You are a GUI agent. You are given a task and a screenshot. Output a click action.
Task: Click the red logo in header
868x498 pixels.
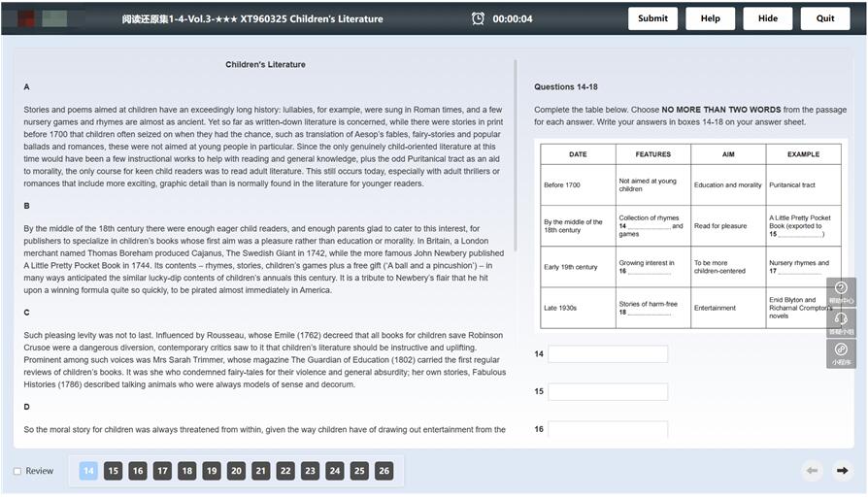tap(26, 18)
